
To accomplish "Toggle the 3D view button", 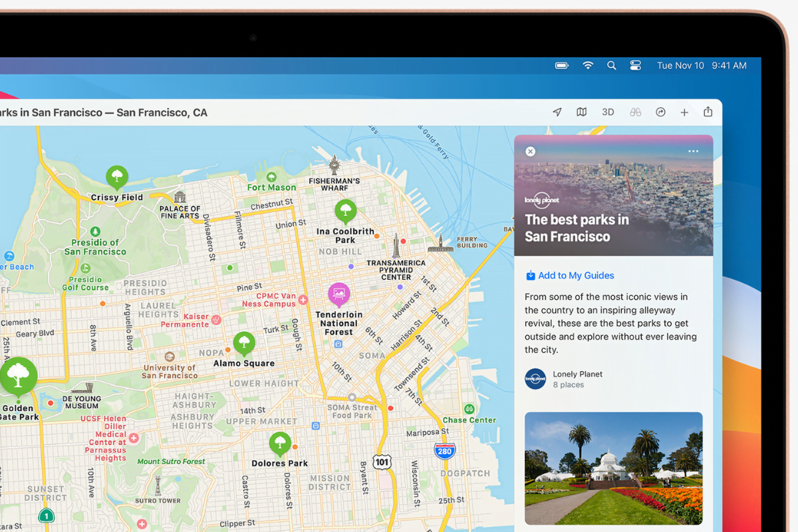I will (x=608, y=112).
